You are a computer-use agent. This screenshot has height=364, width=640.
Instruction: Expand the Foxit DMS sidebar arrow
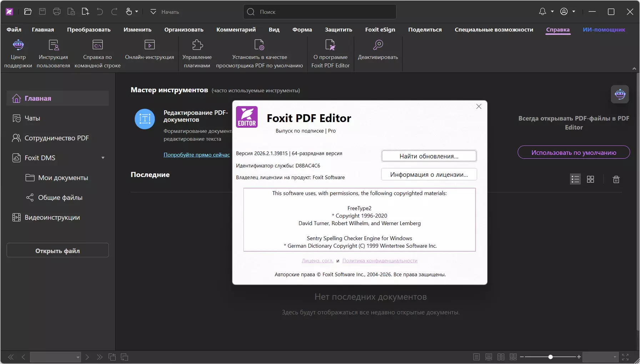point(103,158)
